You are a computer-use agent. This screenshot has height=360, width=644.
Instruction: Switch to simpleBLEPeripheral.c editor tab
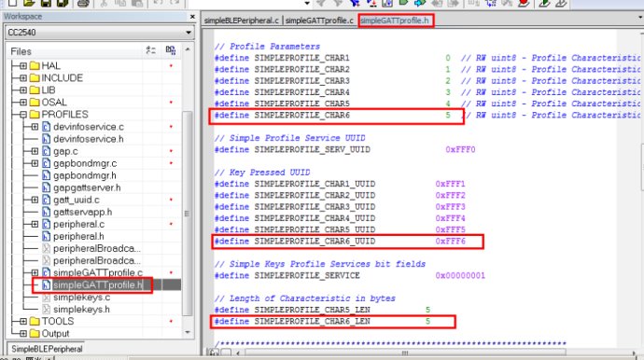coord(241,21)
